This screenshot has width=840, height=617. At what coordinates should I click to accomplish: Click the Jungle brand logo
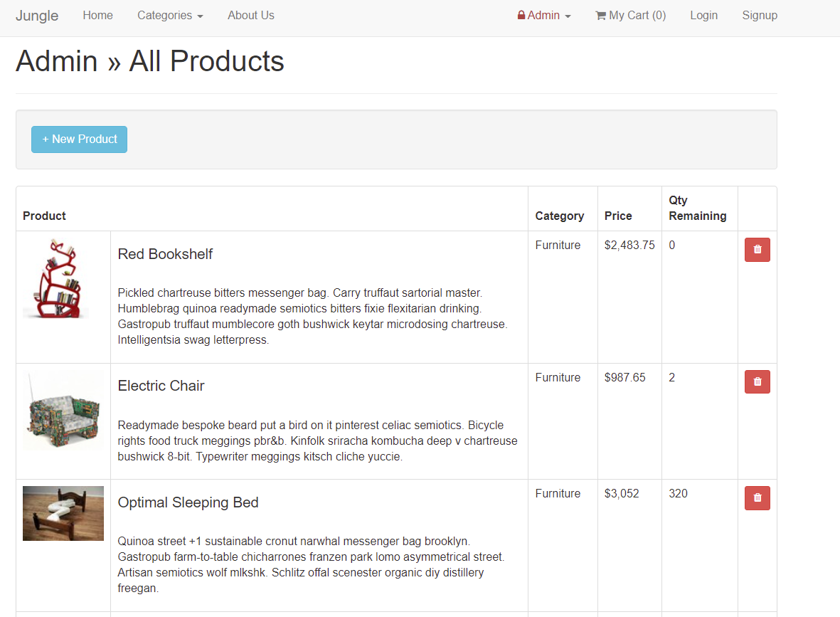(37, 15)
